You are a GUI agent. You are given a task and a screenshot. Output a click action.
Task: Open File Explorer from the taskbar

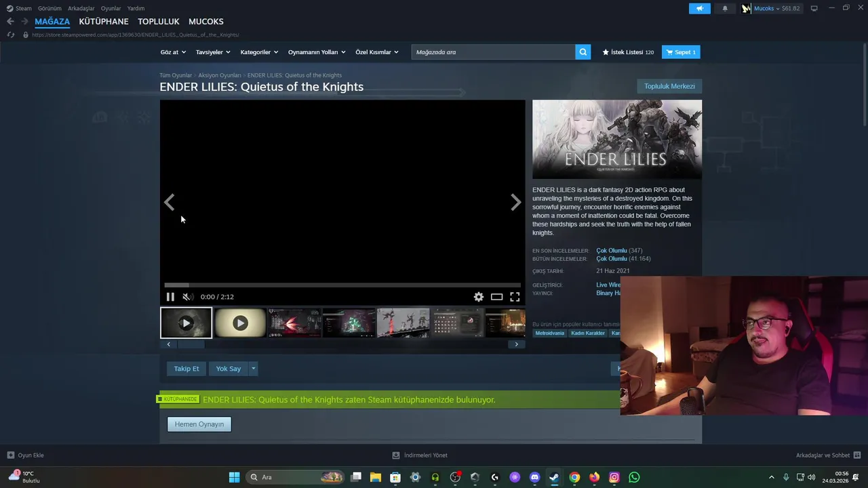(x=376, y=477)
